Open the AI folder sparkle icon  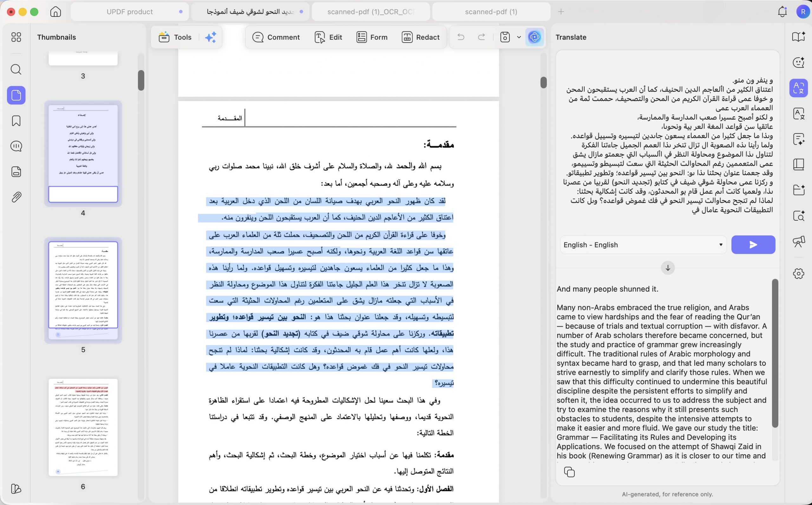coord(799,190)
